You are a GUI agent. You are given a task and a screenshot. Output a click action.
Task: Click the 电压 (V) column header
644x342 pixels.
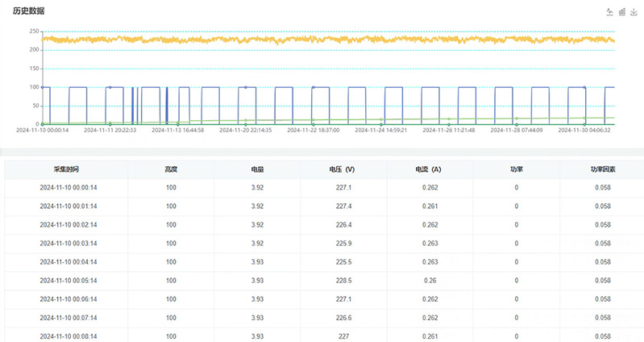tap(343, 169)
